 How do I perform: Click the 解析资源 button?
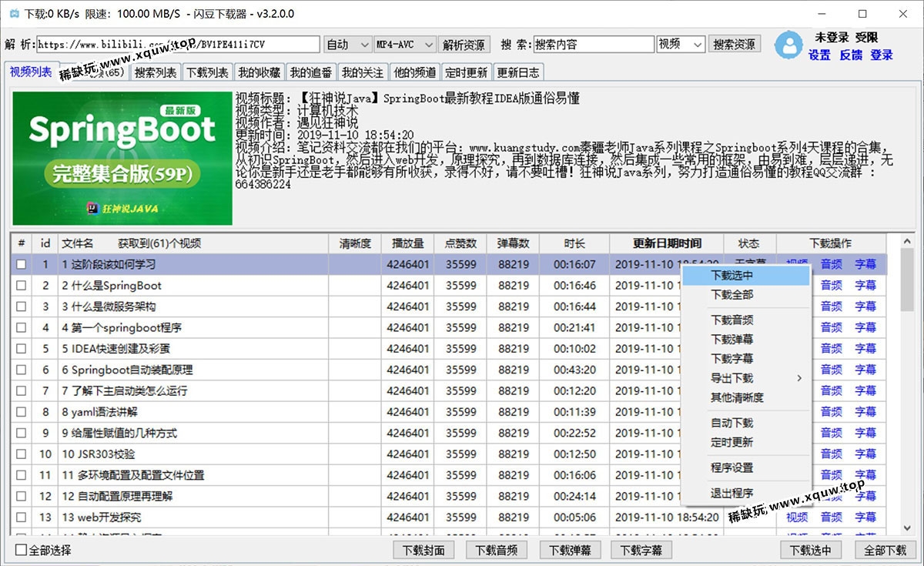click(464, 45)
